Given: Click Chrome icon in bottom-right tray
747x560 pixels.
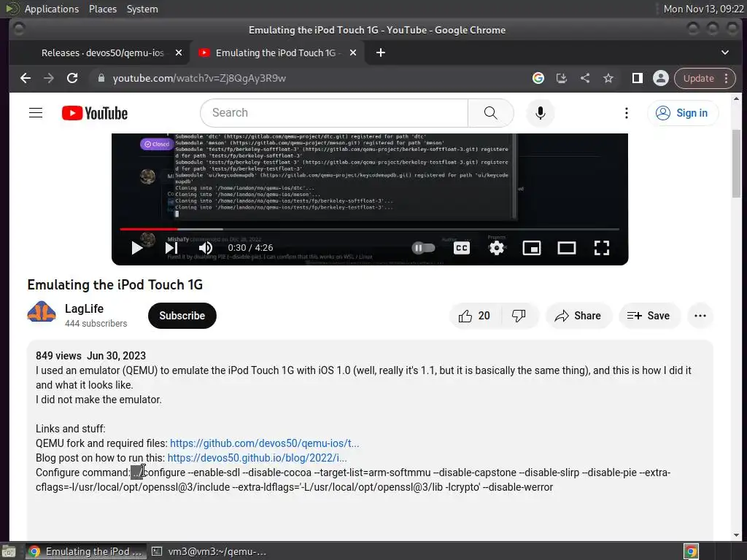Looking at the screenshot, I should pyautogui.click(x=692, y=551).
